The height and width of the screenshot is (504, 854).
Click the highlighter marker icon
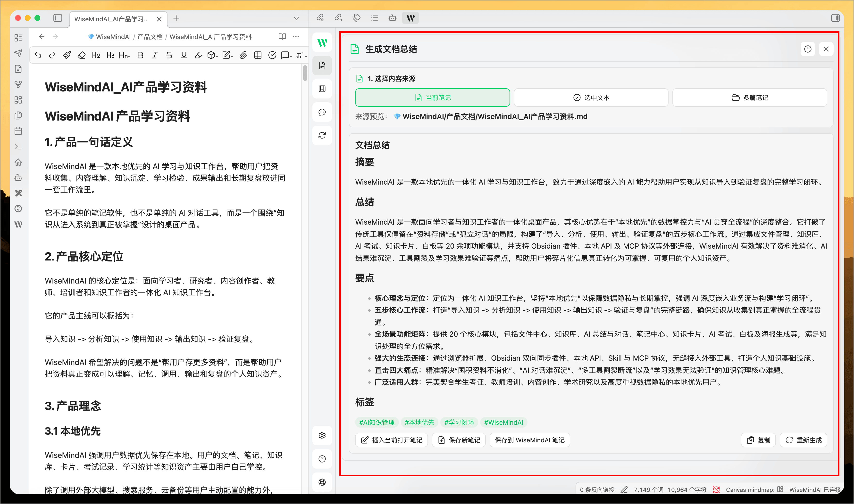(199, 55)
